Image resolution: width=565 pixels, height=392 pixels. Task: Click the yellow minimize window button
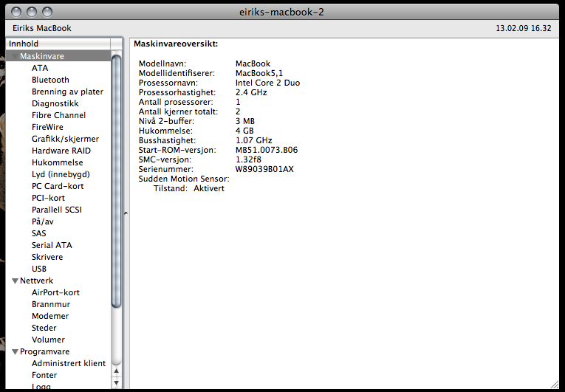32,12
